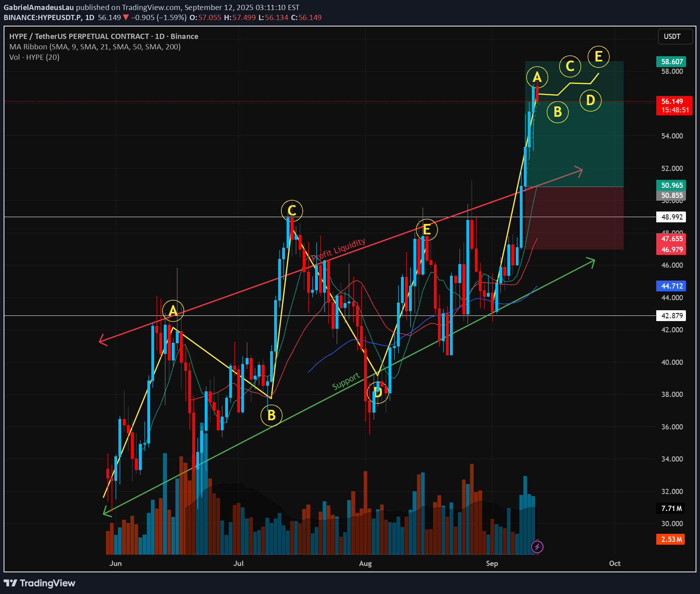Select the 50.965 green price label
The image size is (700, 594).
[x=671, y=185]
